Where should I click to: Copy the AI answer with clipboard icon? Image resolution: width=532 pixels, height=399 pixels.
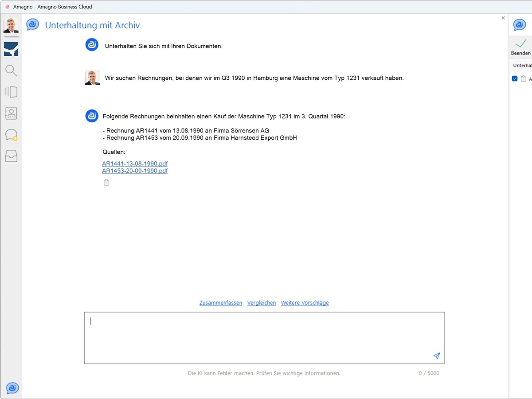[x=106, y=183]
